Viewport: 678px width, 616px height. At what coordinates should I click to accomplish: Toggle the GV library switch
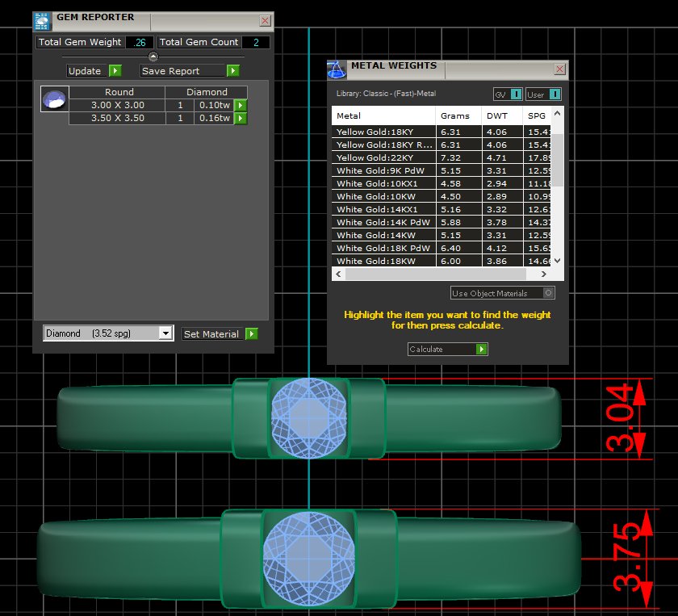coord(516,94)
